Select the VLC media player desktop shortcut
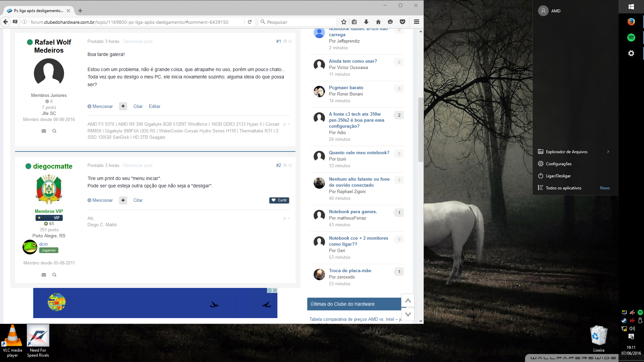The image size is (644, 362). [x=13, y=341]
